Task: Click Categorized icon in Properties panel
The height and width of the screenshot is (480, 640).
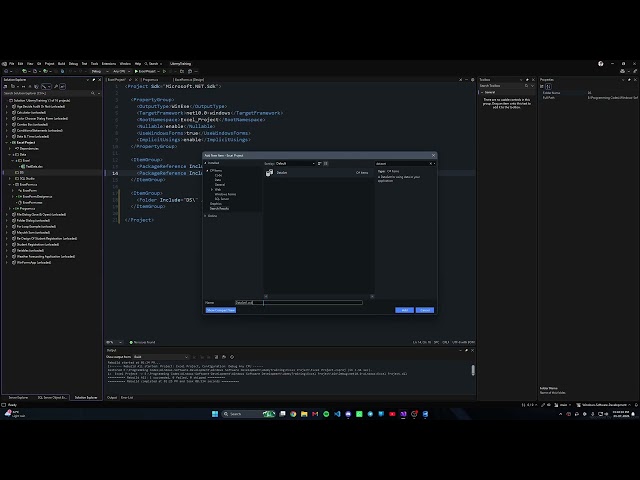Action: tap(542, 87)
